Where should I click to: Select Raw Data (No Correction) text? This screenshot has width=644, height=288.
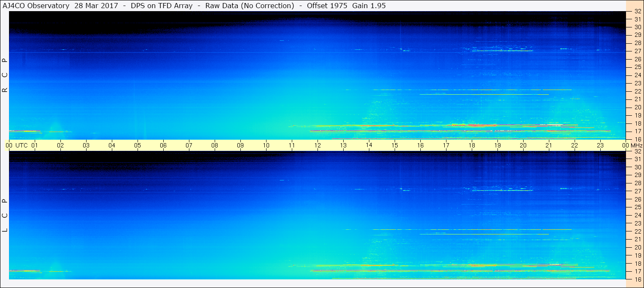250,6
